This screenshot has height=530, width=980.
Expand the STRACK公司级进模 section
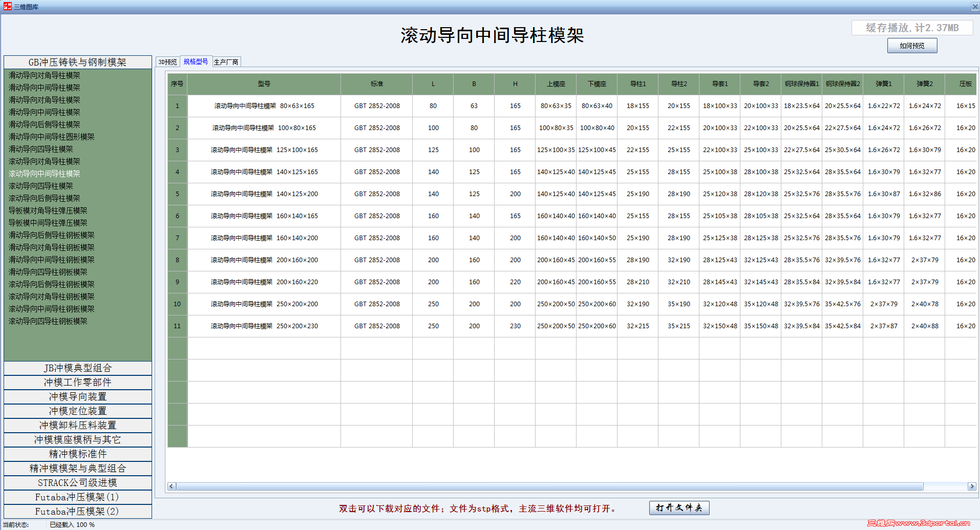click(x=78, y=483)
